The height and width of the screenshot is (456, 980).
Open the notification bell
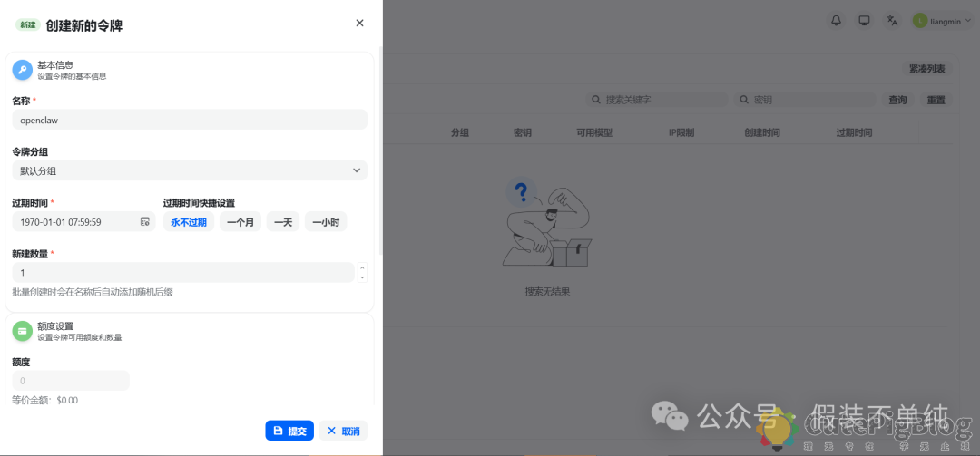[x=836, y=21]
